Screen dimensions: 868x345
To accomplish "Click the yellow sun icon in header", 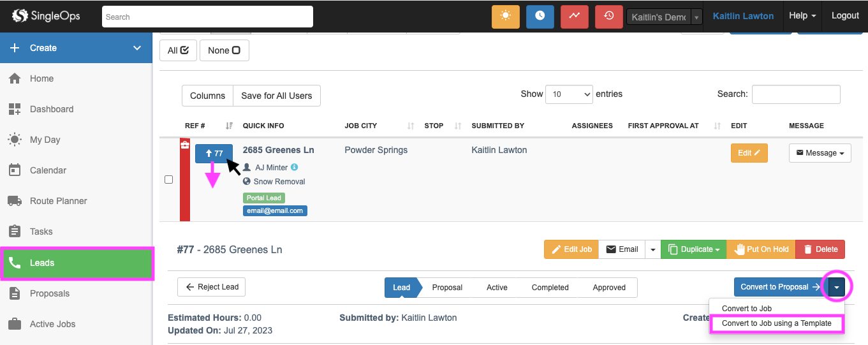I will [505, 17].
